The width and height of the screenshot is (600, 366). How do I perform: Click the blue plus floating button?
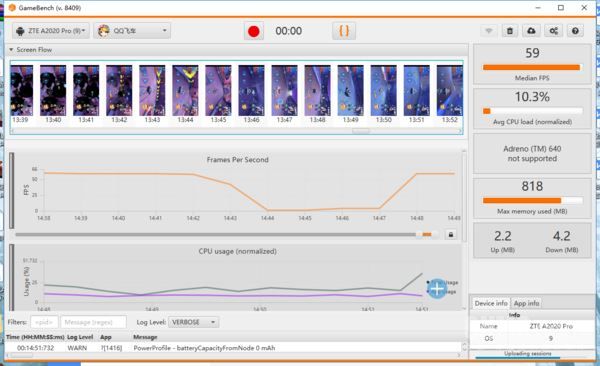point(437,288)
